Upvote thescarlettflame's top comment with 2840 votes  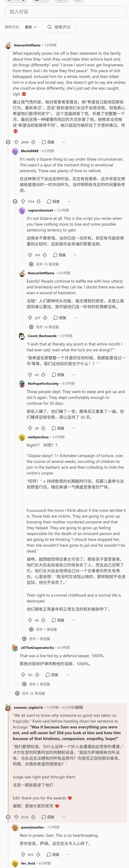click(16, 142)
